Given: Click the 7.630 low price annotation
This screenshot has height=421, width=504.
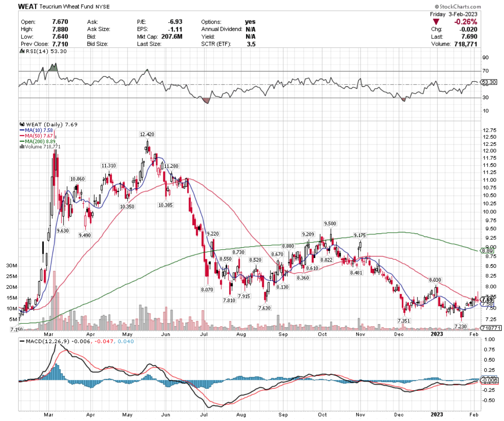Looking at the screenshot, I should (x=264, y=308).
